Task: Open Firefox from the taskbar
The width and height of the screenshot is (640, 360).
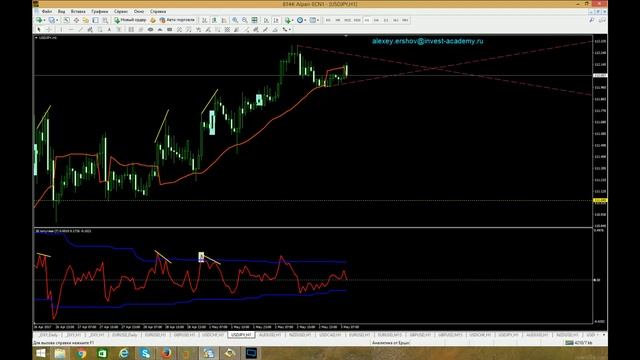Action: 166,353
